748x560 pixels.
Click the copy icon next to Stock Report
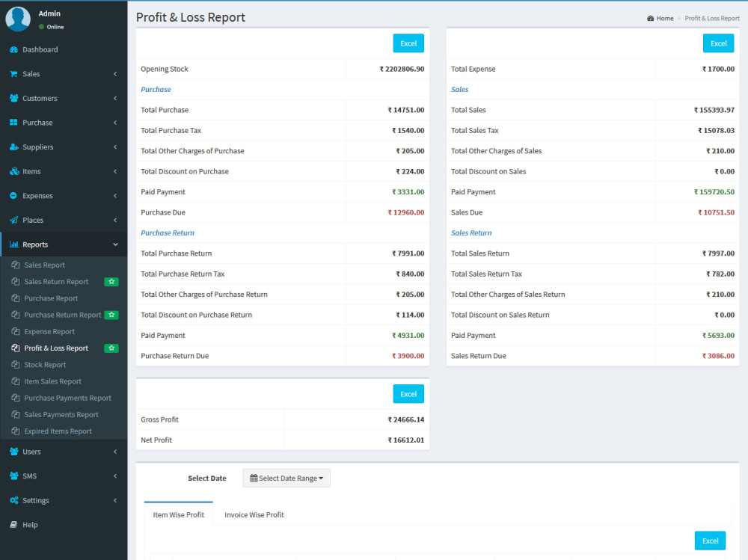(x=15, y=365)
